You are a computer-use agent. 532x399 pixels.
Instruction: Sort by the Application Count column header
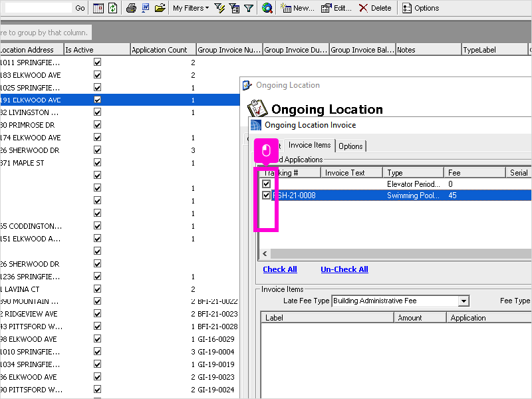[163, 49]
